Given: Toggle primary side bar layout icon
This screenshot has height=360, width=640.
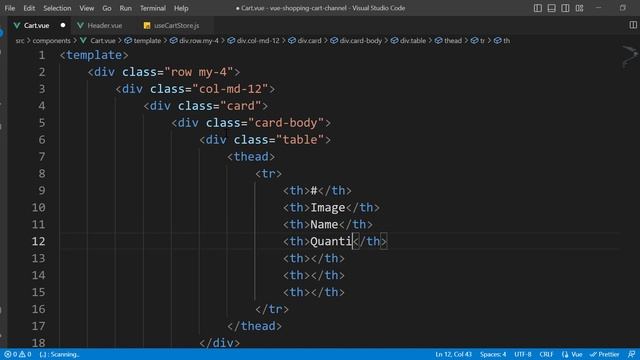Looking at the screenshot, I should pyautogui.click(x=538, y=8).
